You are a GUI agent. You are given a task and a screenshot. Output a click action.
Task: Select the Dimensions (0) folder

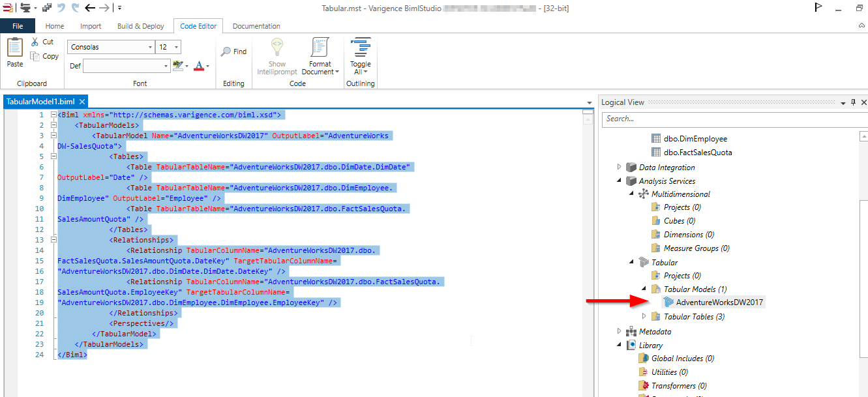tap(683, 235)
